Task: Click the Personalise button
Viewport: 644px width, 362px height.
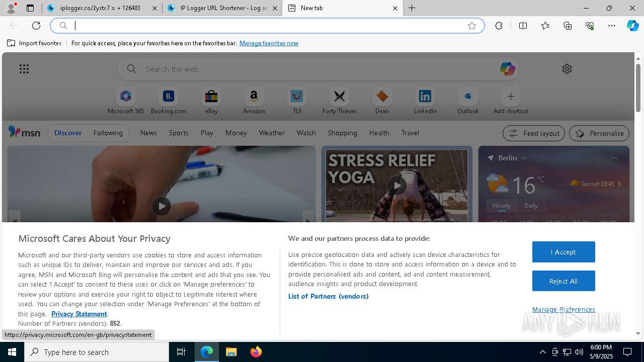Action: (x=599, y=133)
